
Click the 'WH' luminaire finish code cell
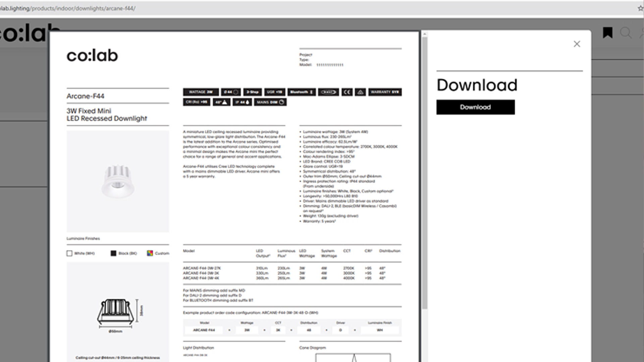click(x=380, y=330)
